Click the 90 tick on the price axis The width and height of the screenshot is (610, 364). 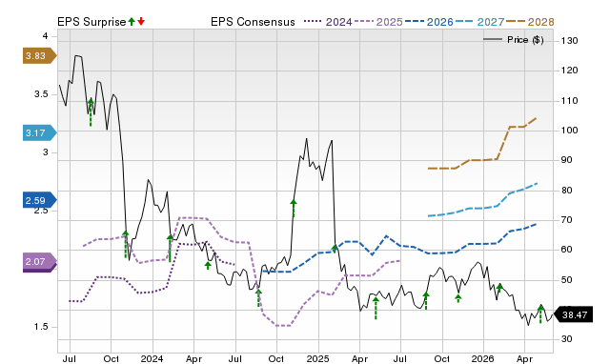coord(567,160)
